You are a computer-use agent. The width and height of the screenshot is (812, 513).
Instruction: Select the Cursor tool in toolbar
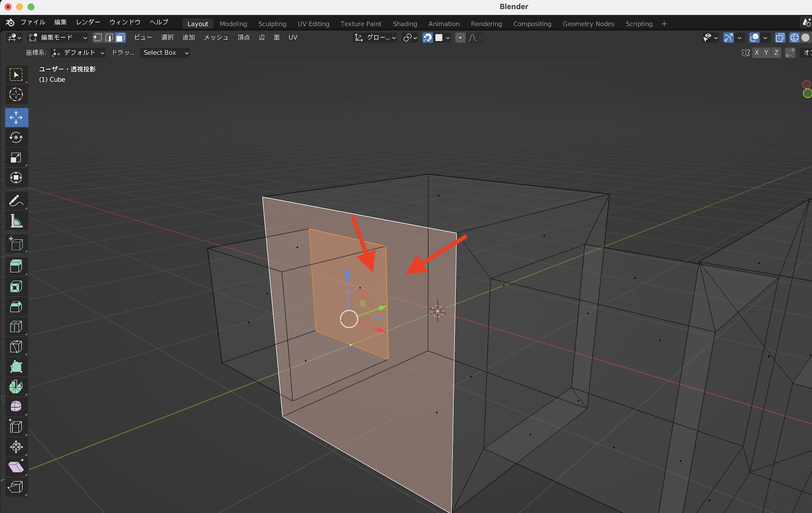(16, 95)
